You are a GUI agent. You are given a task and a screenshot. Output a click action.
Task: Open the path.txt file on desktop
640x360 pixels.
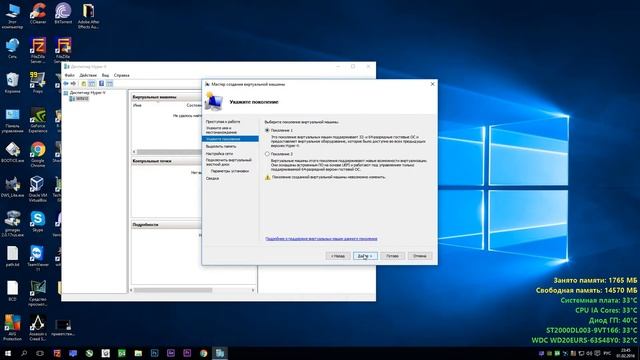coord(12,256)
